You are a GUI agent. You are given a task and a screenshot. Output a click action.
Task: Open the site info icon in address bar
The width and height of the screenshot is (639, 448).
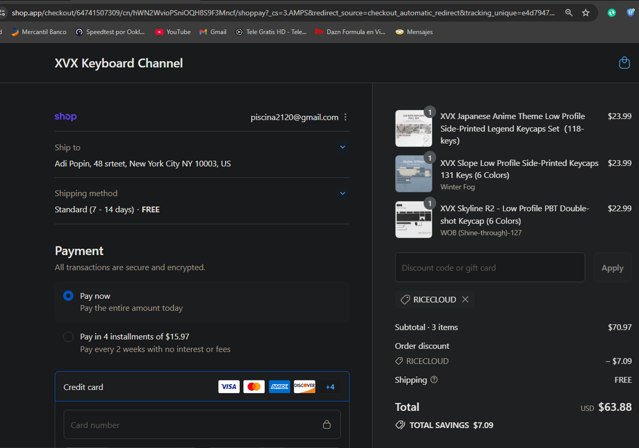tap(2, 13)
